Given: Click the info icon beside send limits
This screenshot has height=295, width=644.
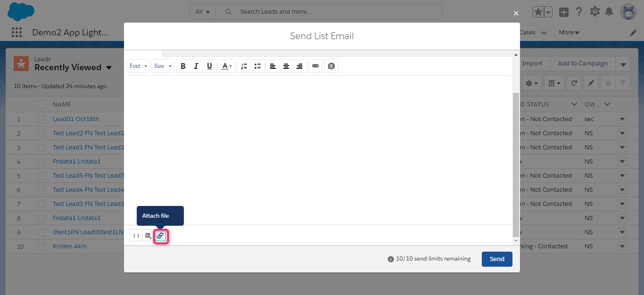Looking at the screenshot, I should [390, 259].
